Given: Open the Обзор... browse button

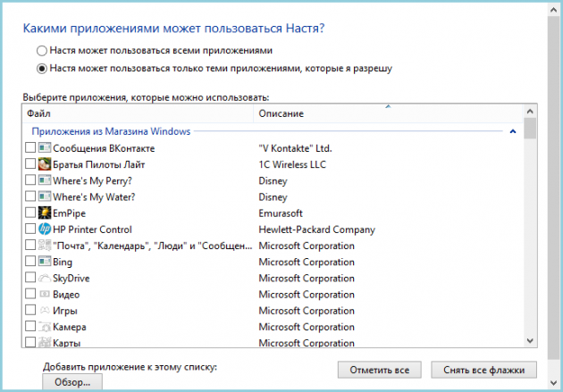Looking at the screenshot, I should pos(72,382).
